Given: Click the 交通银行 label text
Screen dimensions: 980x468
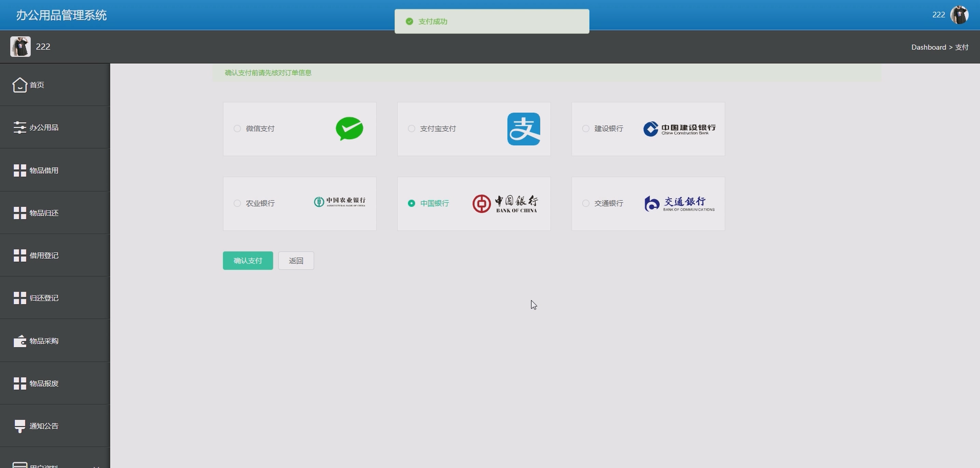Looking at the screenshot, I should pyautogui.click(x=609, y=203).
